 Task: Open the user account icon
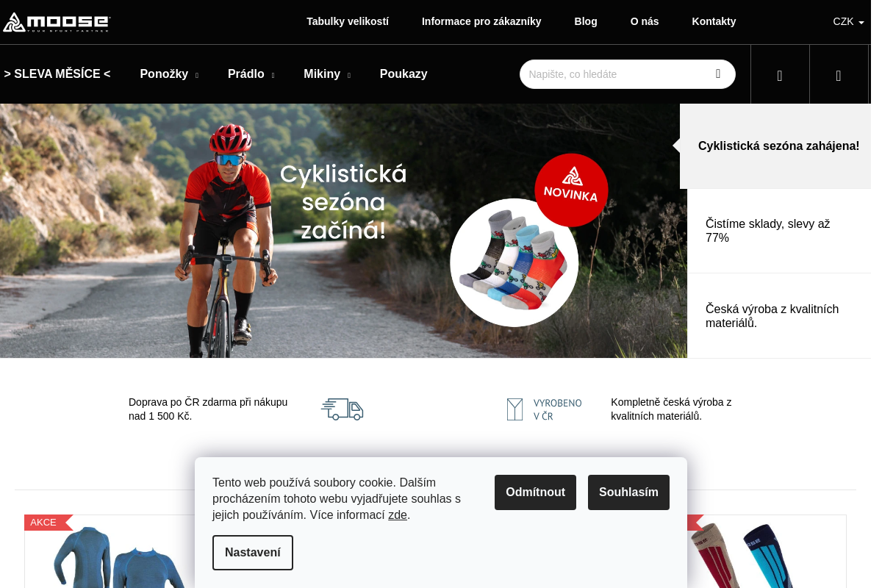780,75
